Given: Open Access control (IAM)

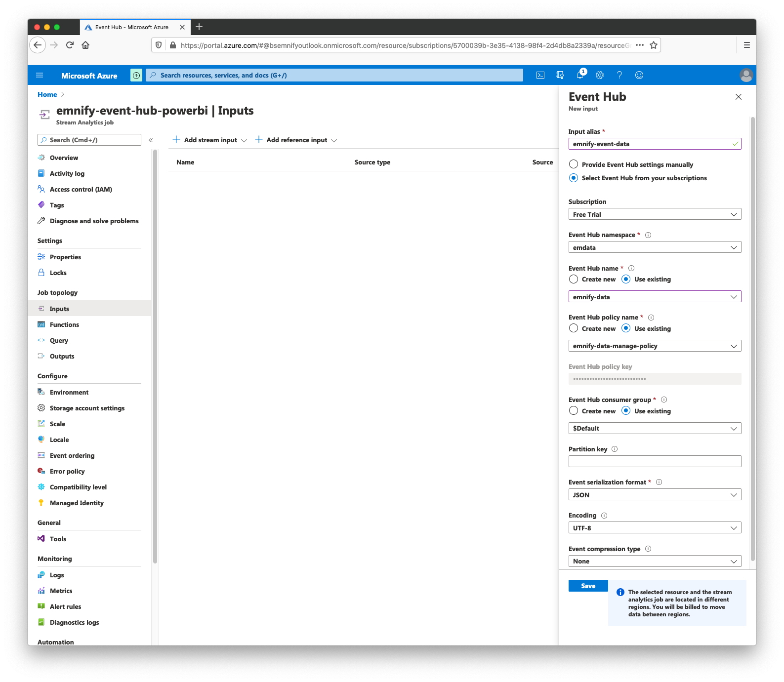Looking at the screenshot, I should (x=81, y=190).
